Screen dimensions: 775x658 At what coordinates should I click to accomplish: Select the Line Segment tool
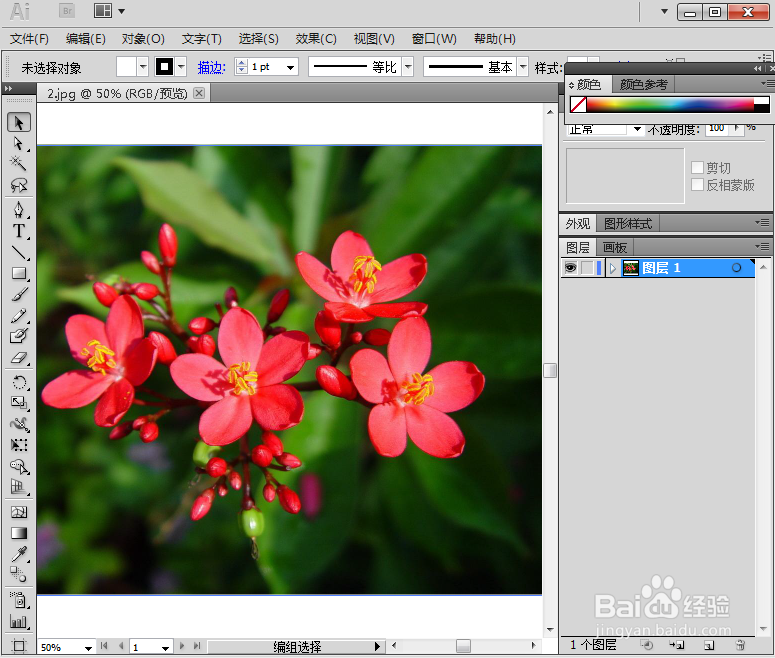tap(19, 252)
